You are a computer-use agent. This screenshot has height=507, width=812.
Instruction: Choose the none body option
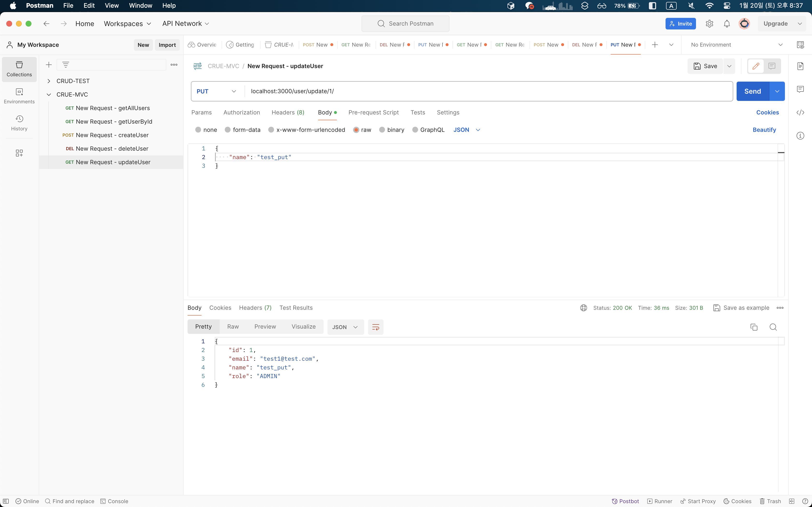[x=198, y=130]
